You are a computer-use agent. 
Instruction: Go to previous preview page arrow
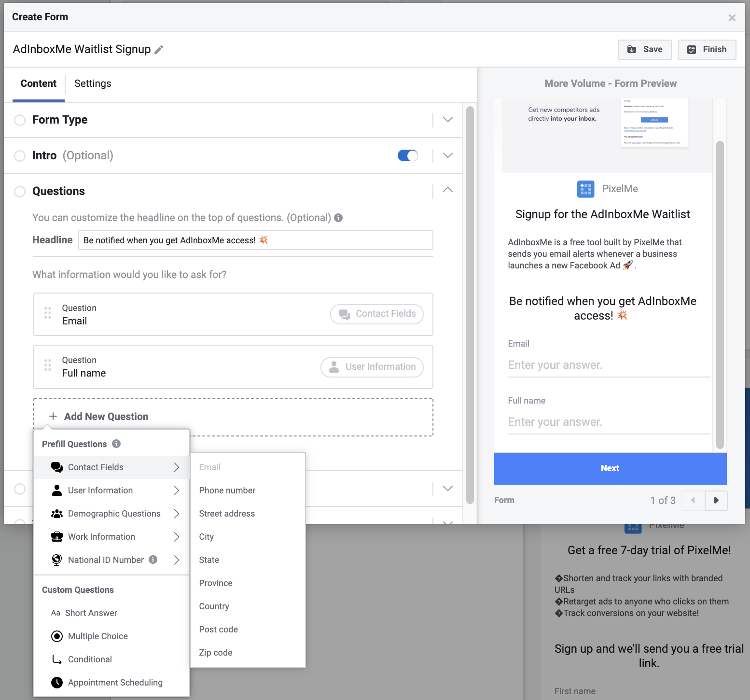click(x=693, y=500)
